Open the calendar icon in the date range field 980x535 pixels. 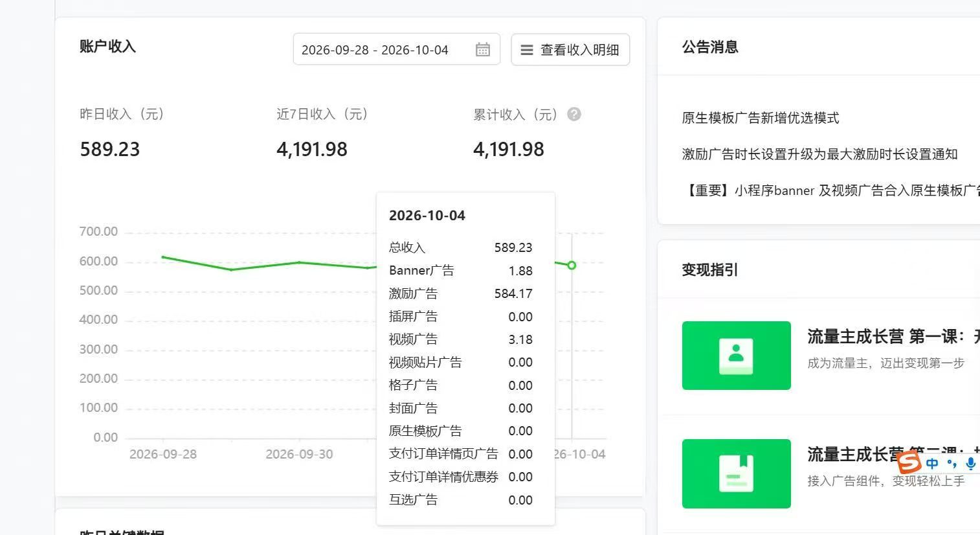[483, 50]
